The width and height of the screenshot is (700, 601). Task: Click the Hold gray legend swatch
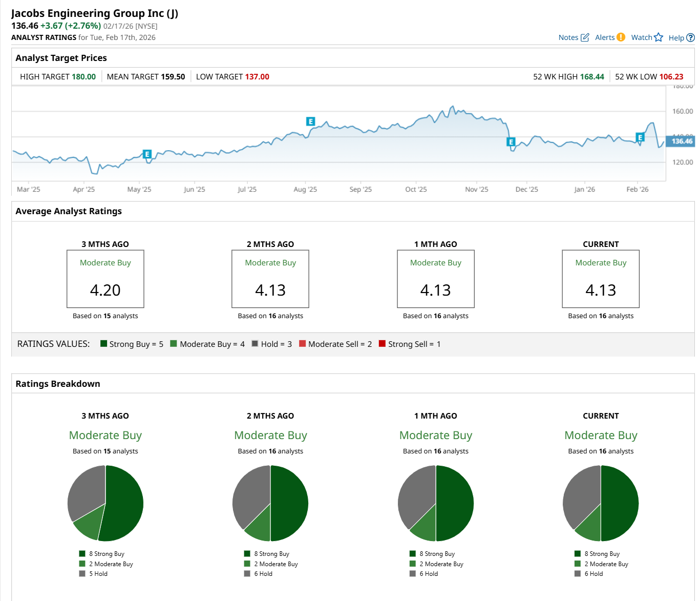[255, 344]
